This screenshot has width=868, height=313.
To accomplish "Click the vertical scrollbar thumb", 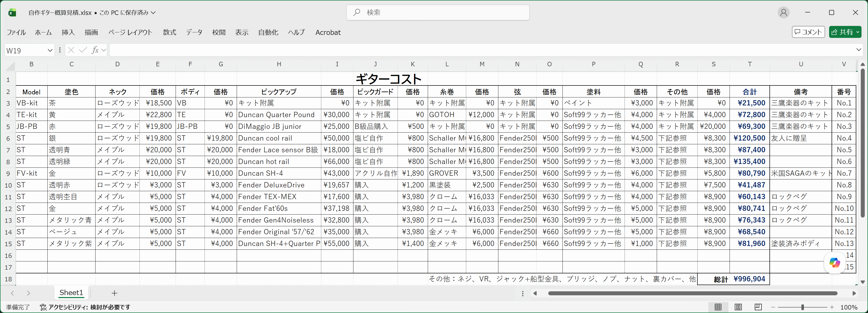I will pyautogui.click(x=862, y=143).
